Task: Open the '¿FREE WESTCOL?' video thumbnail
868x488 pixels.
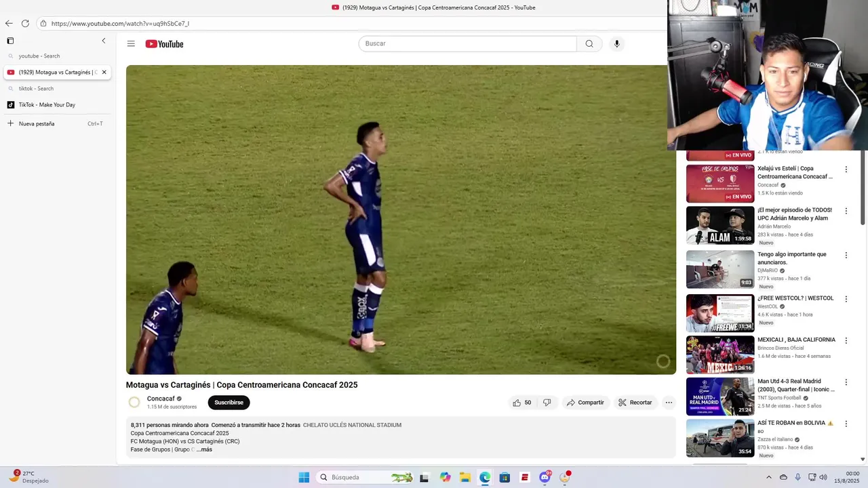Action: (720, 313)
